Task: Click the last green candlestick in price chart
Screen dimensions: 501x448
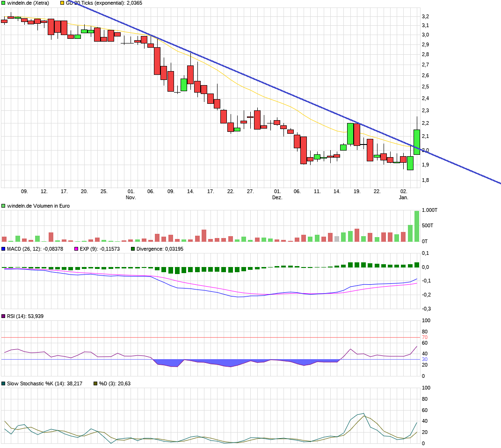Action: 416,142
